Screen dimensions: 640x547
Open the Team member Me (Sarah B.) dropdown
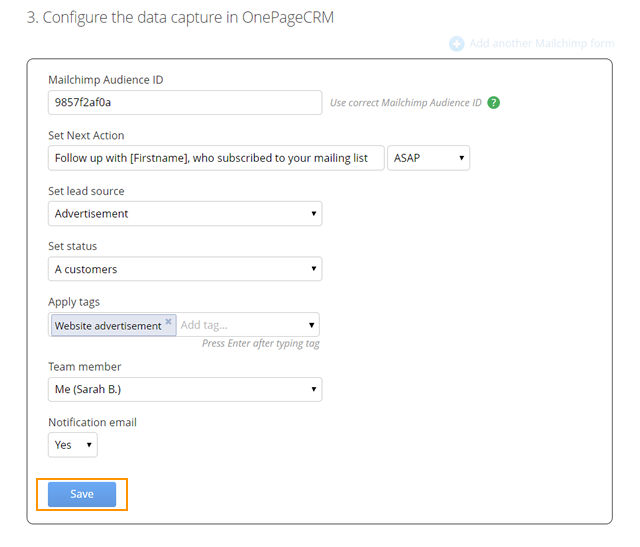(185, 389)
